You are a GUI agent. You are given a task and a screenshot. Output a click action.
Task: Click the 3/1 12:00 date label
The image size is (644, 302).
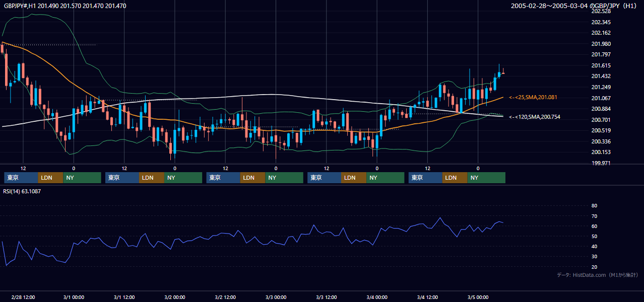pyautogui.click(x=124, y=297)
